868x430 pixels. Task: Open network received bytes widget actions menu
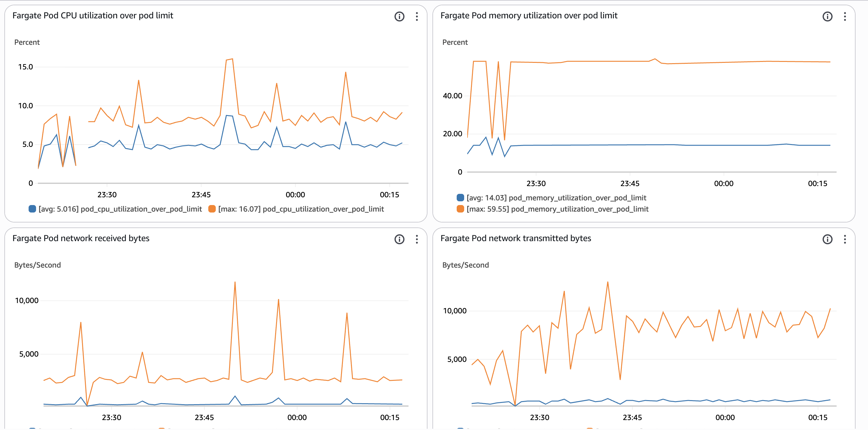coord(417,239)
